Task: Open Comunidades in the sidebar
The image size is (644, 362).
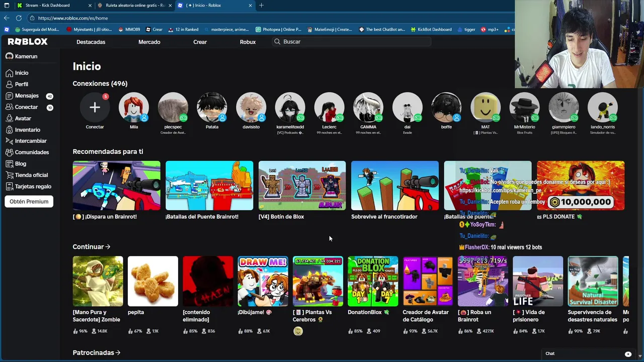Action: 27,152
